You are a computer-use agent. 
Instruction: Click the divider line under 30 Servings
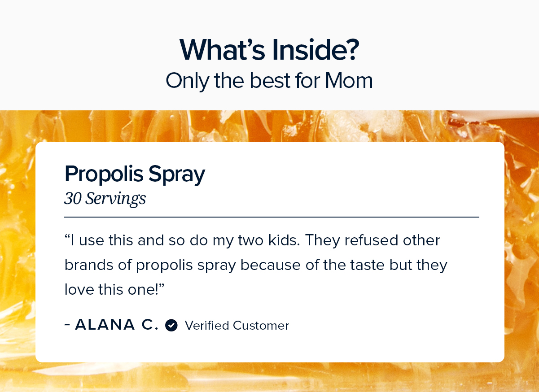pyautogui.click(x=272, y=217)
